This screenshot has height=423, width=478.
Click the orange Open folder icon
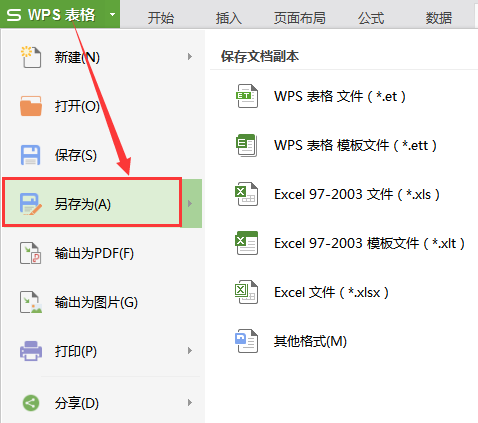(x=31, y=106)
